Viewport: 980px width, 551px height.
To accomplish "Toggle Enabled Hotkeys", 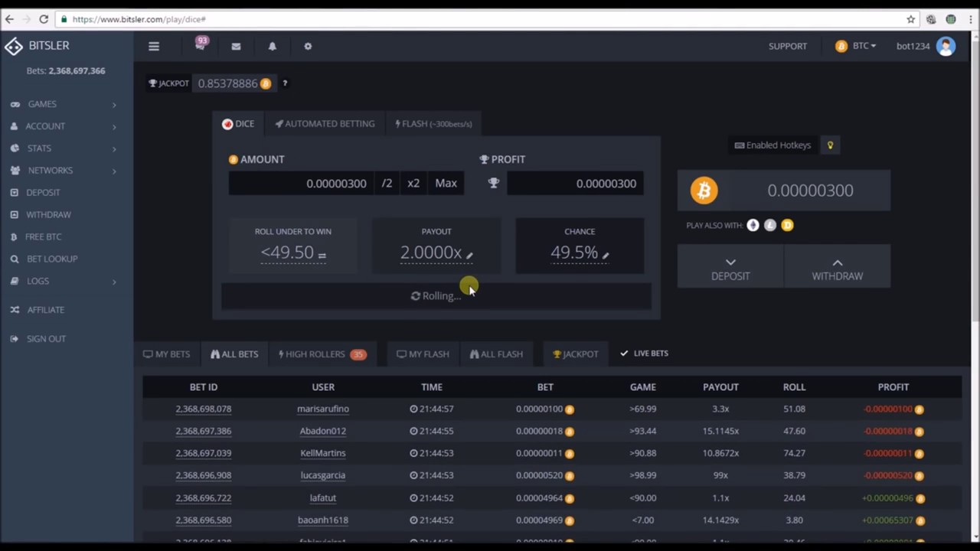I will tap(773, 145).
